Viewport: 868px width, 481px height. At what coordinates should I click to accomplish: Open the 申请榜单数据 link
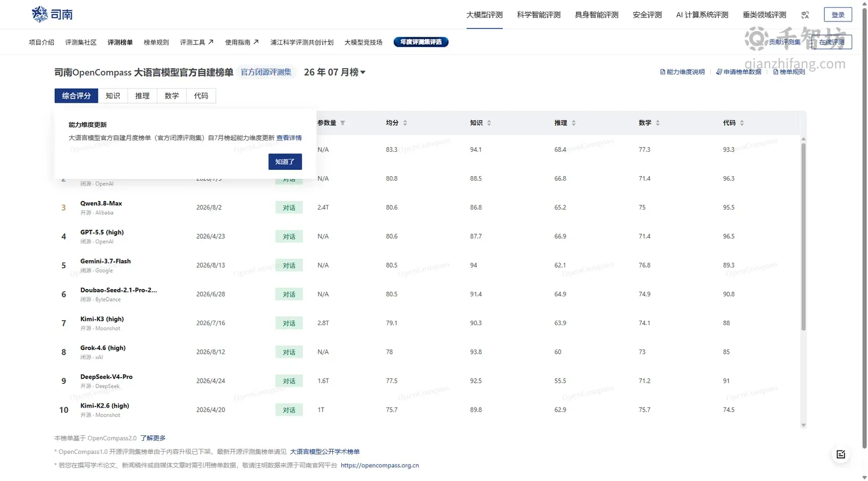[739, 72]
